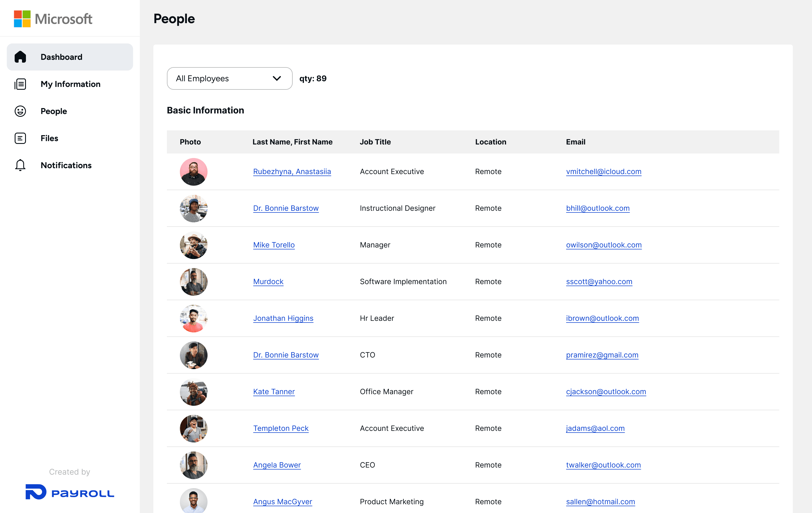Click the People smiley face icon
This screenshot has width=812, height=513.
[20, 111]
